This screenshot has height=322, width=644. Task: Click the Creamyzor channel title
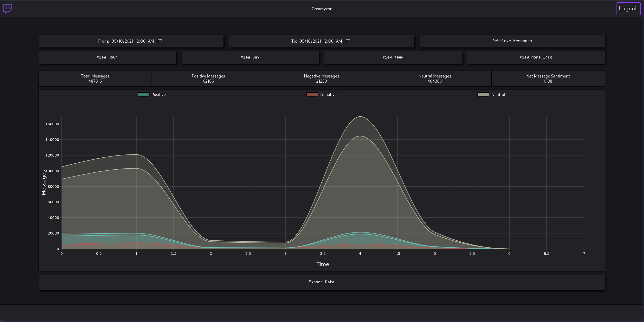[x=321, y=9]
